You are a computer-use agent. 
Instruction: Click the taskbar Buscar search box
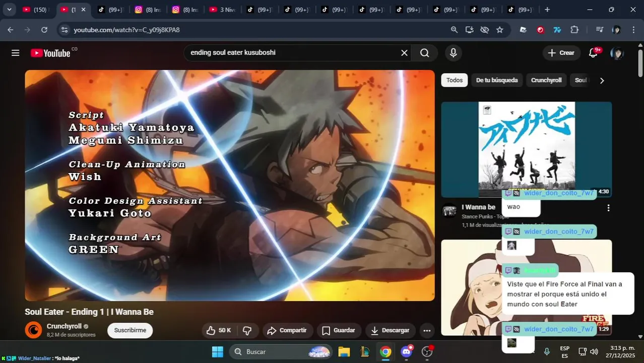click(281, 352)
